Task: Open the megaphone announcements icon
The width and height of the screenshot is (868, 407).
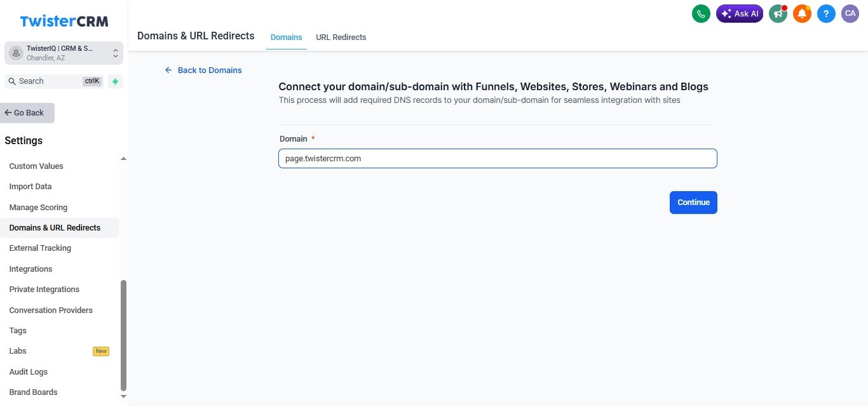Action: [x=778, y=14]
